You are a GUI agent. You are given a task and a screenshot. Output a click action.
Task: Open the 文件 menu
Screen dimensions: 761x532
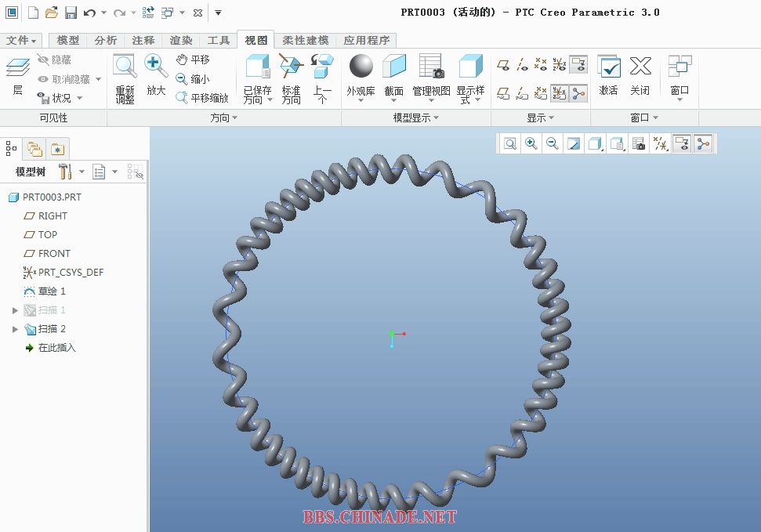[x=21, y=40]
